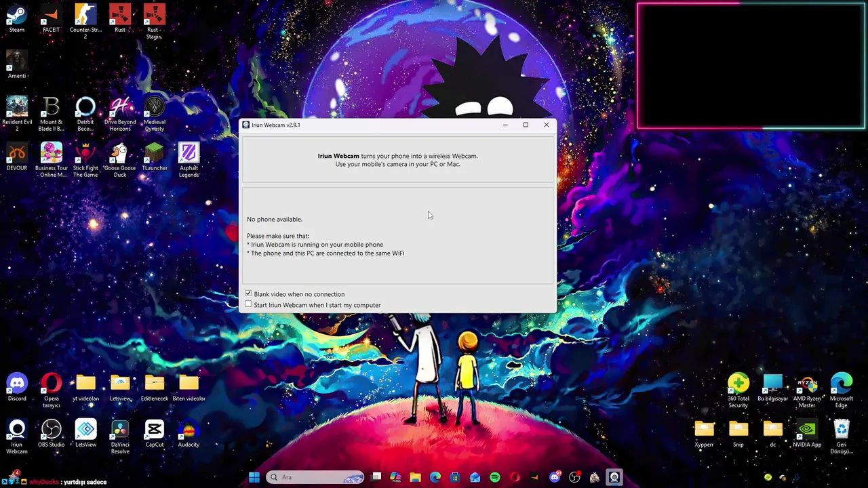Open Spotify from the taskbar

(495, 477)
